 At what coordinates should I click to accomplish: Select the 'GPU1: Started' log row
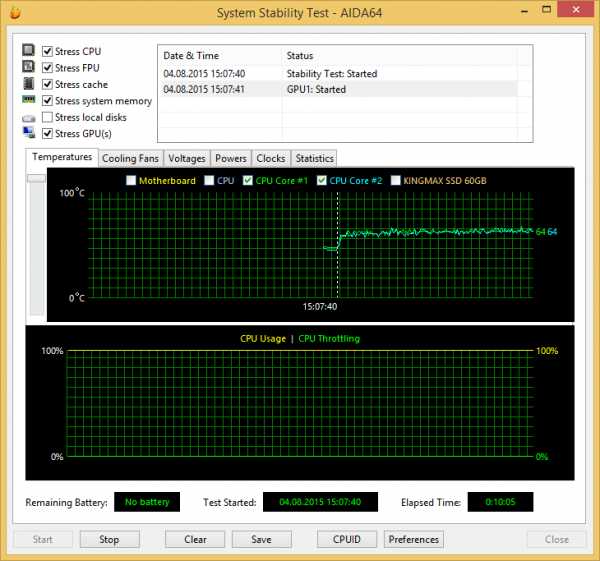pyautogui.click(x=338, y=89)
